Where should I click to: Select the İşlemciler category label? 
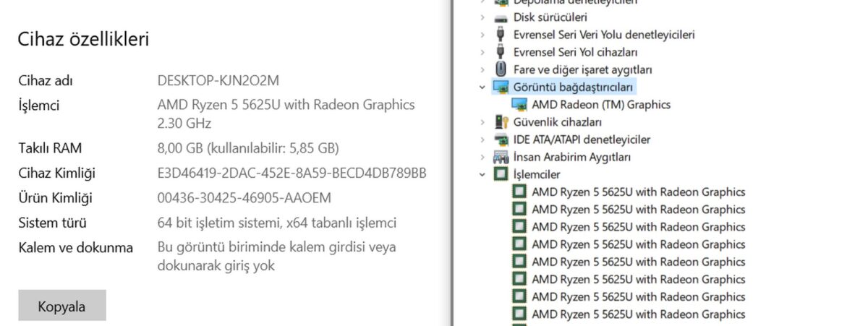point(537,174)
